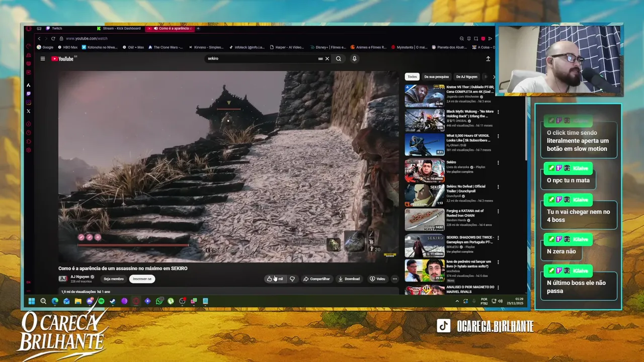Start voice search with the microphone icon
This screenshot has height=362, width=644.
click(x=354, y=59)
